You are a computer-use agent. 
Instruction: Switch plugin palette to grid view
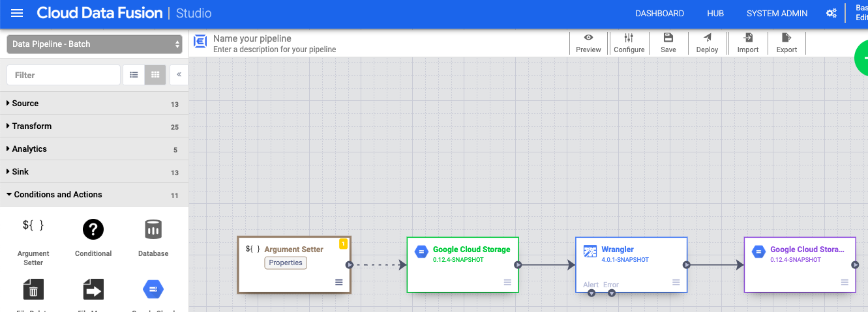155,75
